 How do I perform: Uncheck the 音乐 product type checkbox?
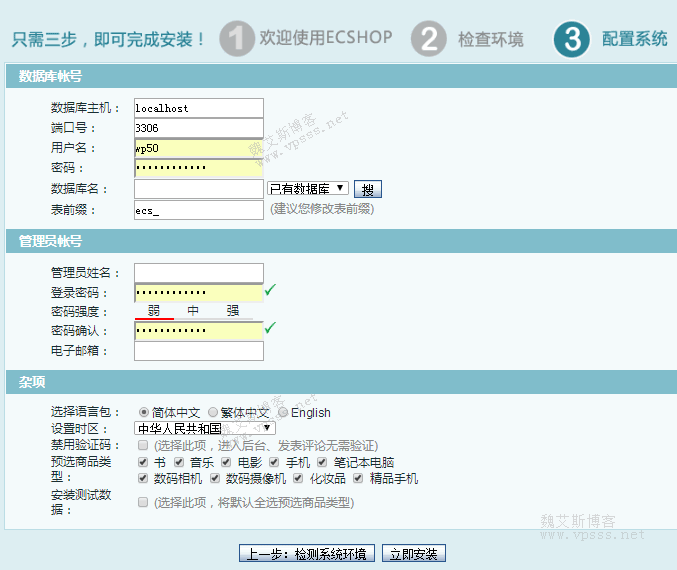(179, 462)
